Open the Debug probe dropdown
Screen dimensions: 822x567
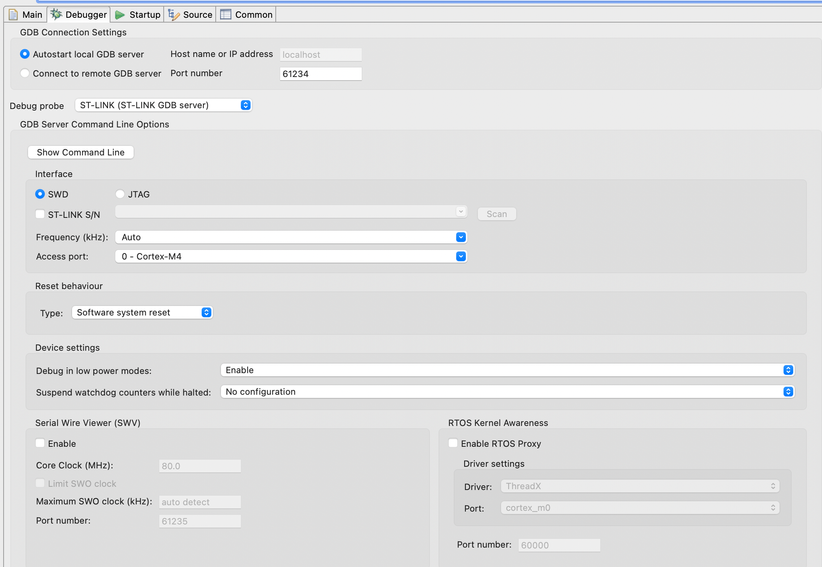click(163, 105)
